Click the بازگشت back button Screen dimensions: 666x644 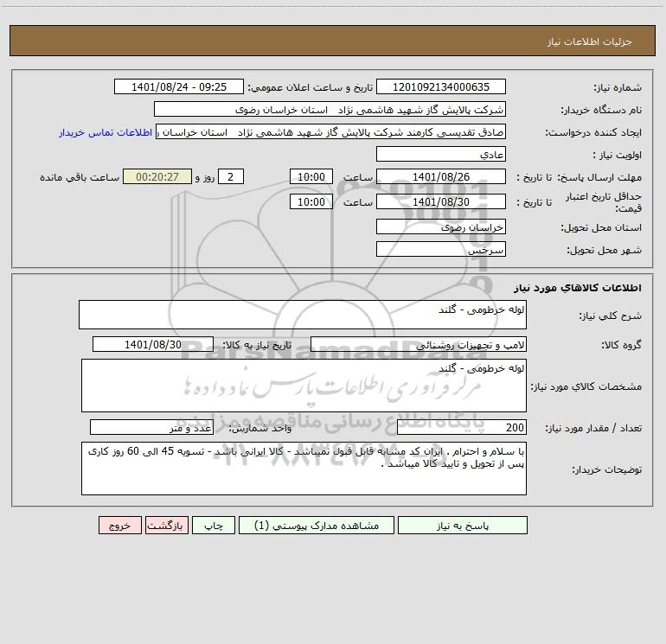click(166, 525)
